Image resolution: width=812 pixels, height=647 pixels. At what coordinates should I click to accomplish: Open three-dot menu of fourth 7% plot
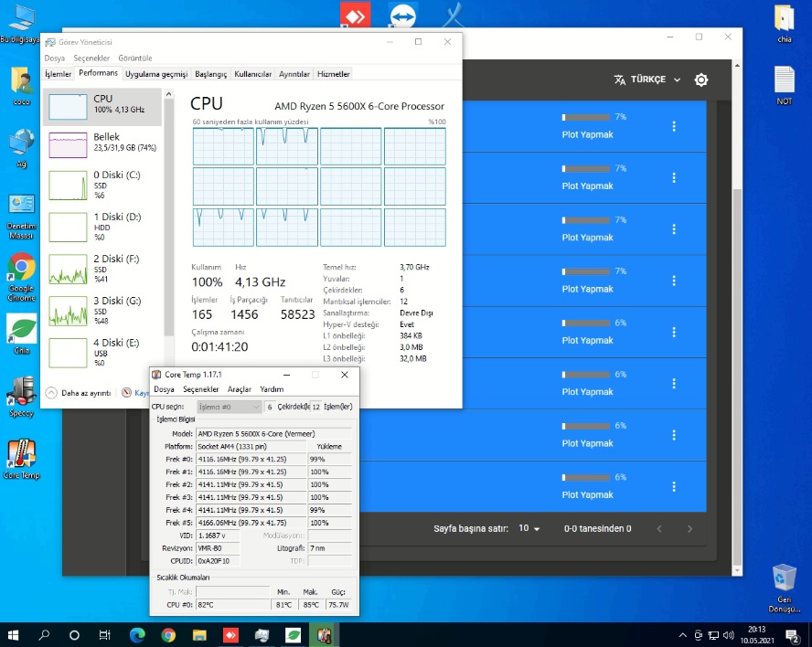pos(674,281)
